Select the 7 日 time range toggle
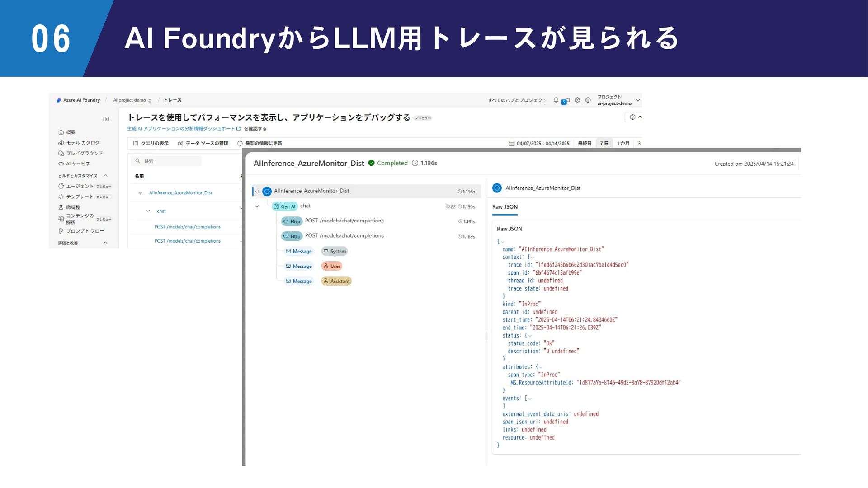 tap(604, 143)
